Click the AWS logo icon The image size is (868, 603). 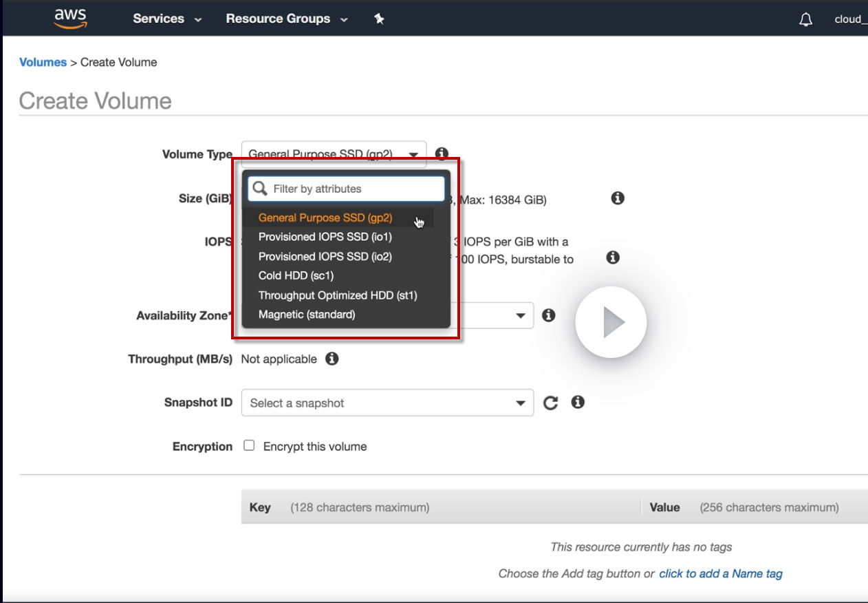70,19
